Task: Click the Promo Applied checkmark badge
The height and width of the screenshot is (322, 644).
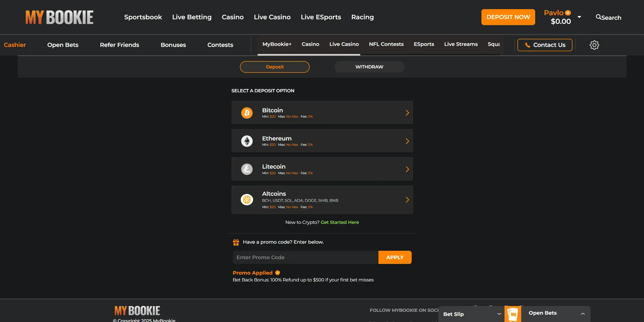Action: tap(277, 273)
